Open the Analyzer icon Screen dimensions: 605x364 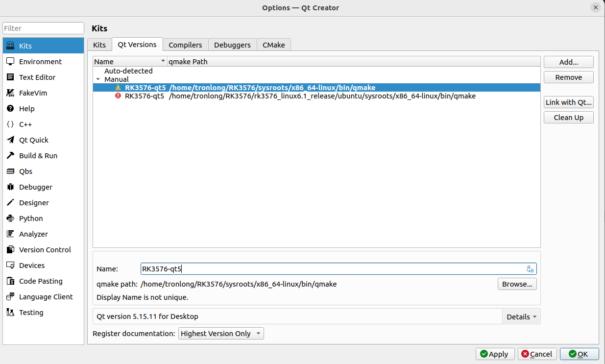pyautogui.click(x=10, y=234)
